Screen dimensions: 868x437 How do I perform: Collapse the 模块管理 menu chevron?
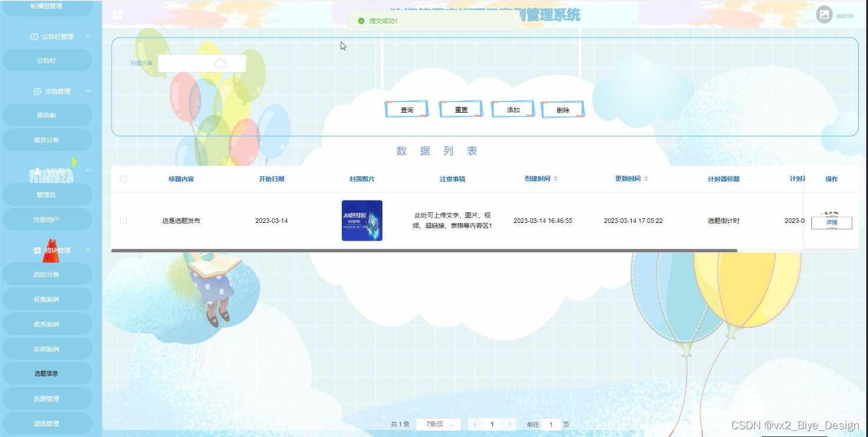click(88, 250)
